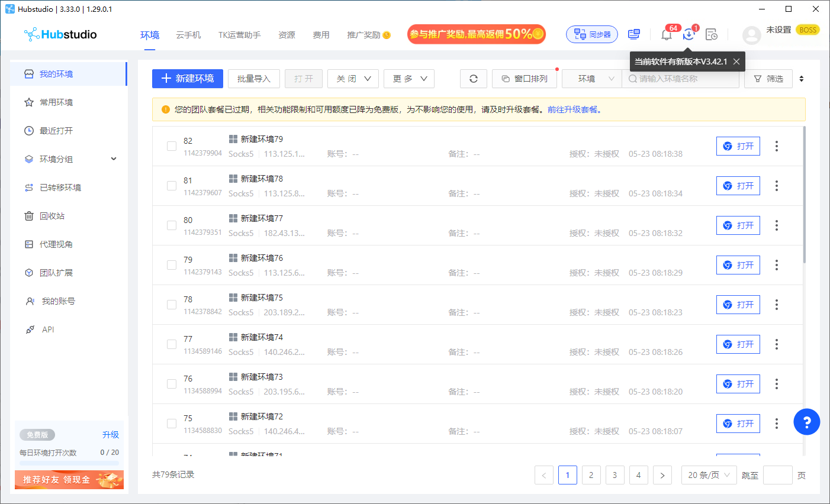Open the 费用 tab
This screenshot has width=830, height=504.
[x=321, y=35]
